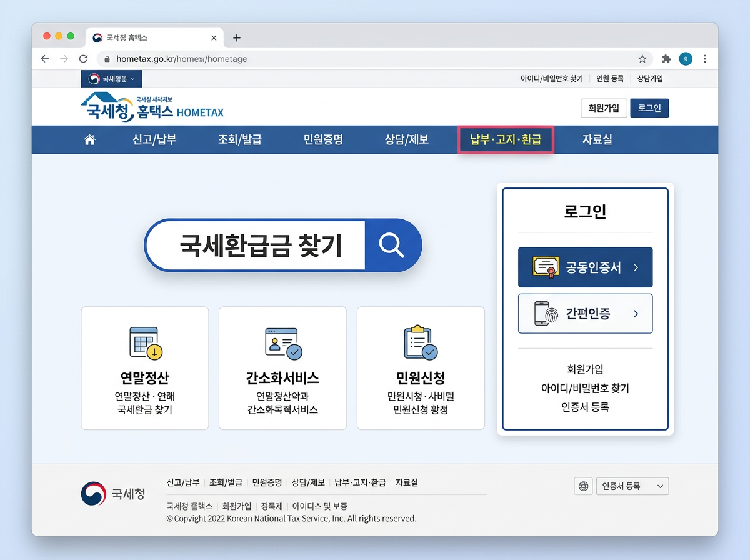Click the 연말정산 card title
The image size is (750, 560).
(145, 378)
